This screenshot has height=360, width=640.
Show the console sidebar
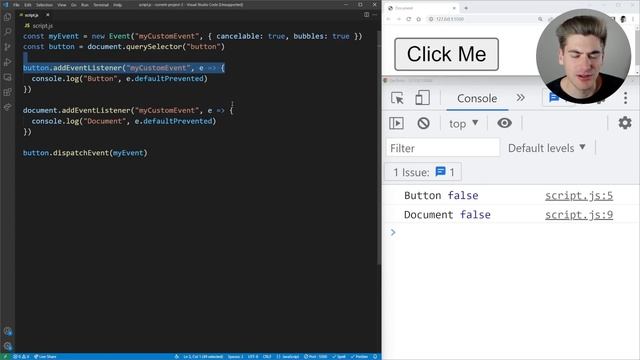[x=396, y=123]
